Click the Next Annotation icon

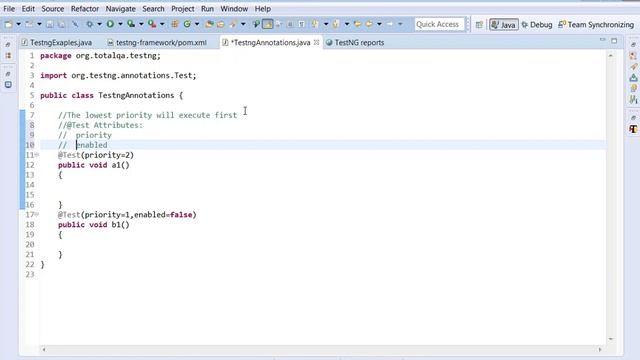point(315,24)
